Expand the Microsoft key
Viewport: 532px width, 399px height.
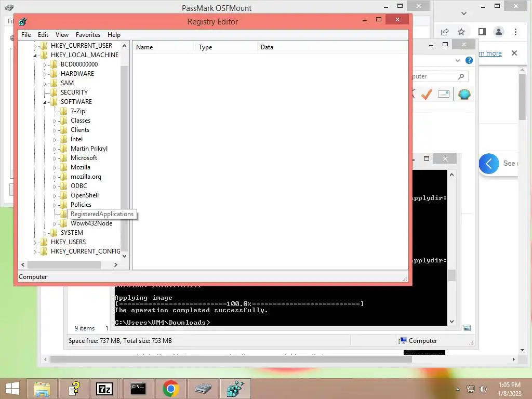click(x=55, y=158)
